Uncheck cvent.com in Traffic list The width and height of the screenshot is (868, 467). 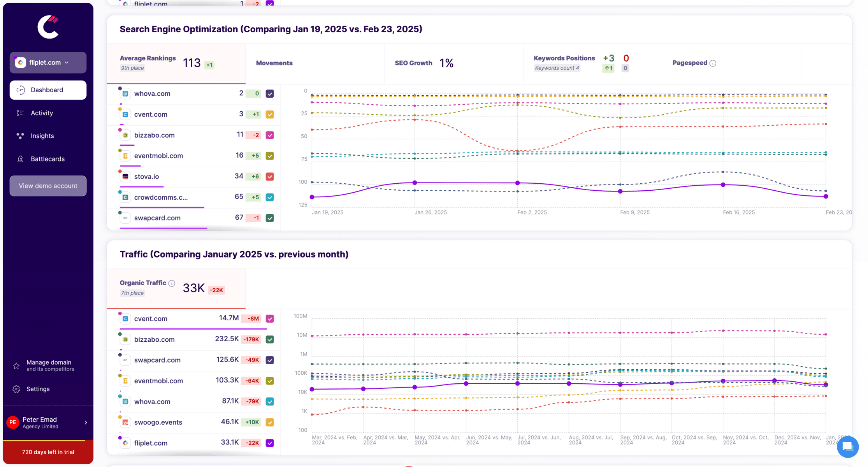click(x=270, y=319)
